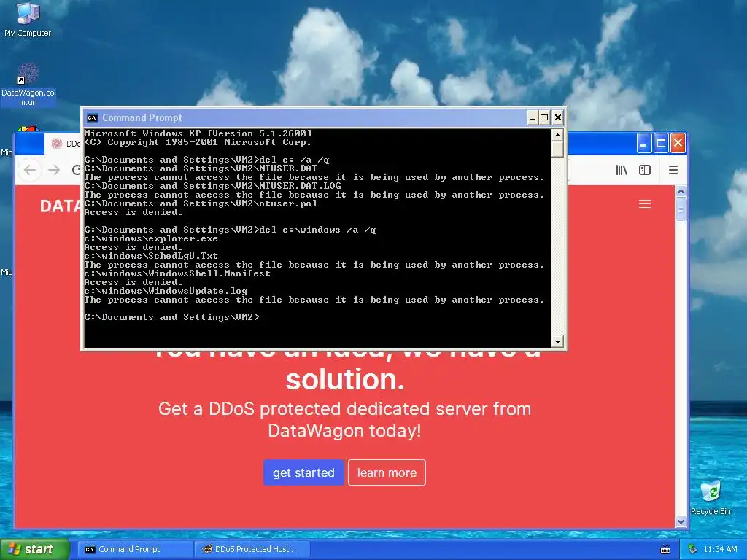Minimize the Command Prompt window
The image size is (747, 560).
533,117
